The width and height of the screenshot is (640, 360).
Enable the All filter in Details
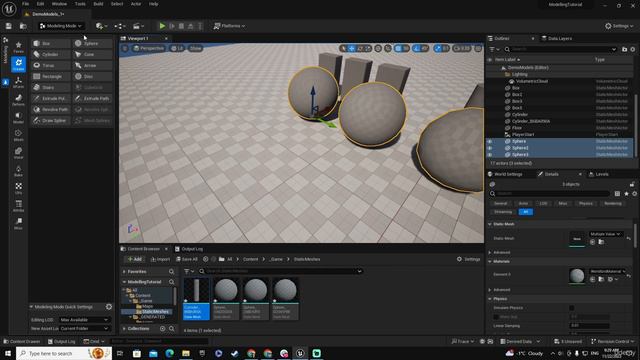pos(526,212)
